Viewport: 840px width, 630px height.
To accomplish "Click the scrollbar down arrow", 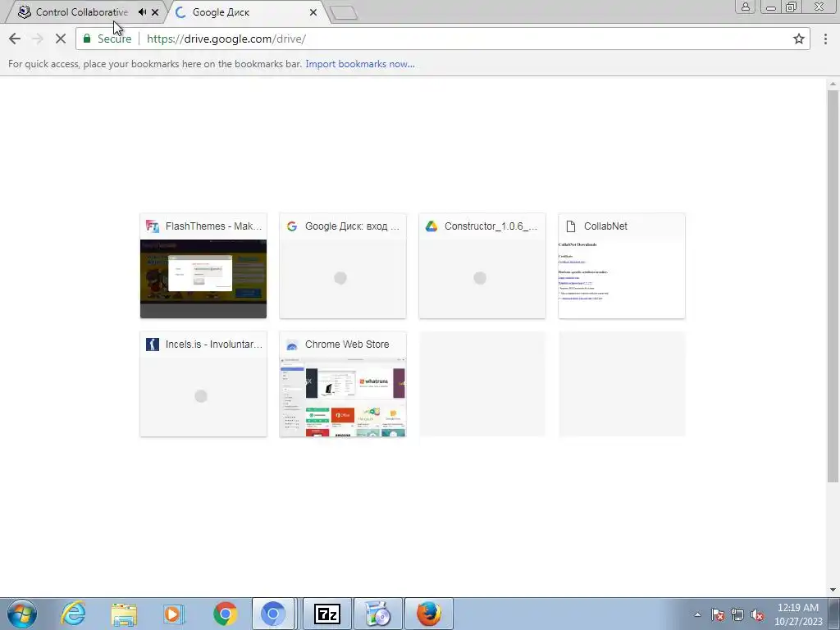I will coord(833,590).
